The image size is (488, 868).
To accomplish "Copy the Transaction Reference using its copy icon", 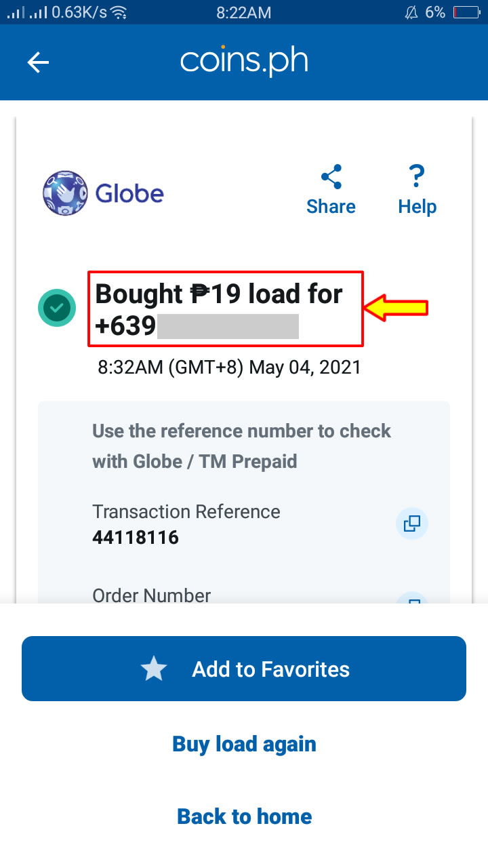I will tap(412, 524).
